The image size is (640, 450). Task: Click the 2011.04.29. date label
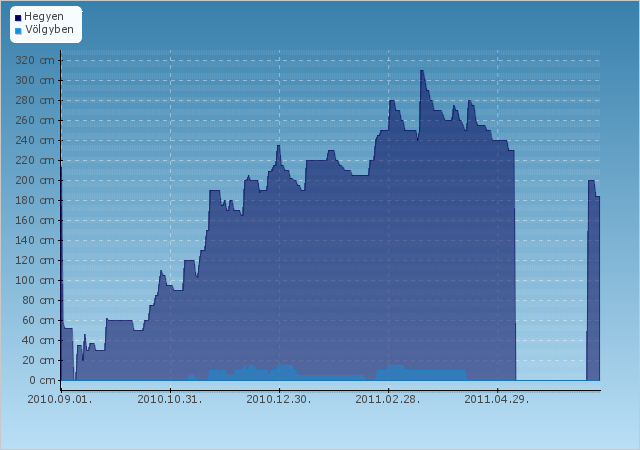coord(497,399)
